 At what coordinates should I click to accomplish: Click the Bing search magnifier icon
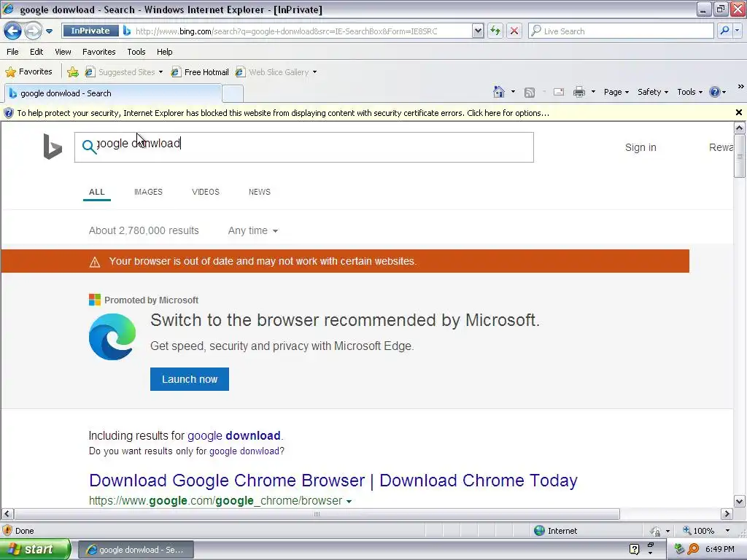pos(88,146)
